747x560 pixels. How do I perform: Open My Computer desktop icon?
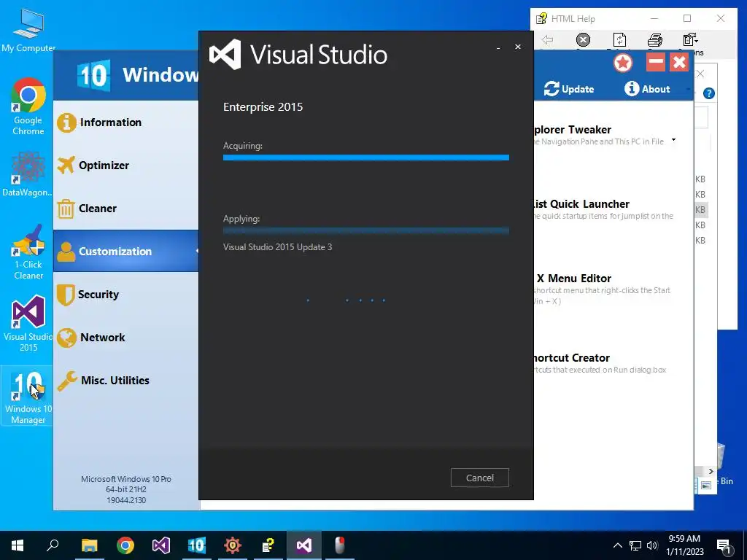[x=28, y=31]
